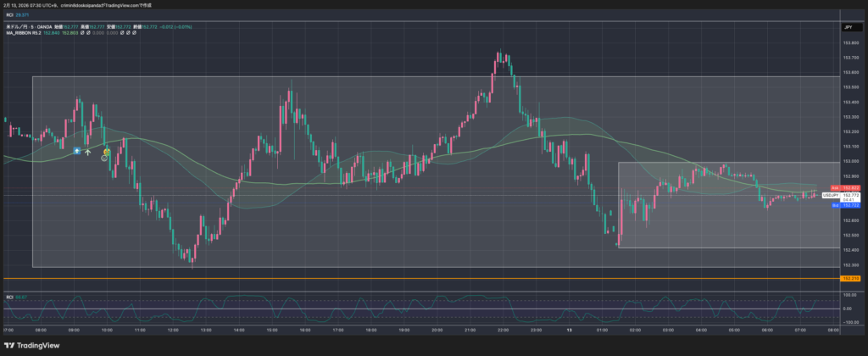Click the circle marker below the emoji
This screenshot has height=356, width=868.
104,158
